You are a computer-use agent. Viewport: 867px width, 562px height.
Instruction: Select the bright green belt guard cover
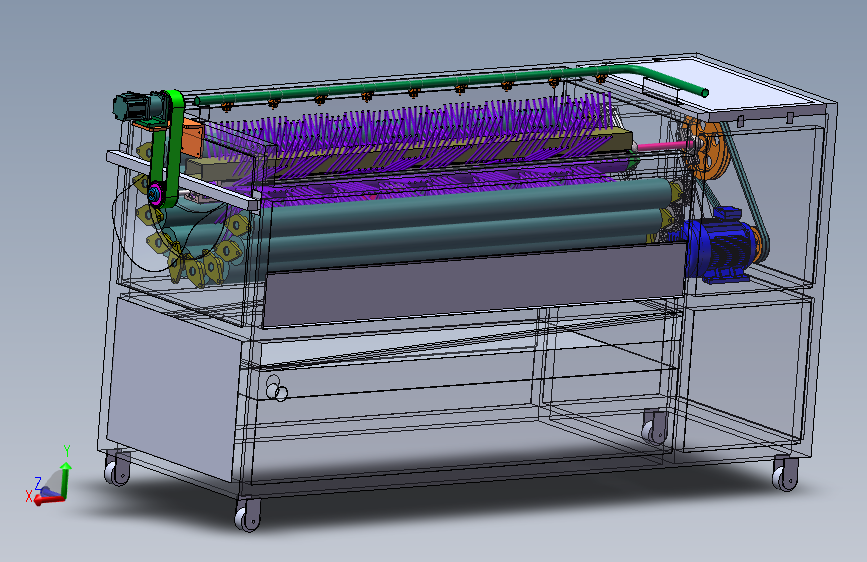click(174, 149)
